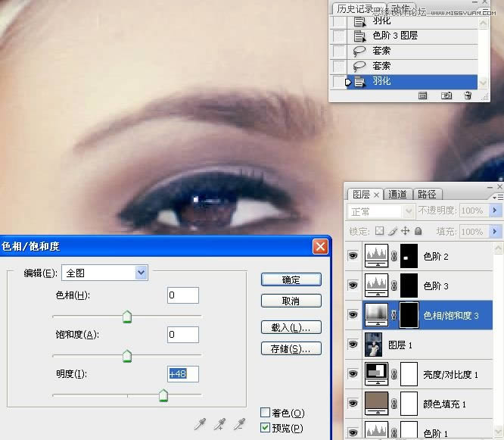Enable the 着色 (Colorize) checkbox

265,413
